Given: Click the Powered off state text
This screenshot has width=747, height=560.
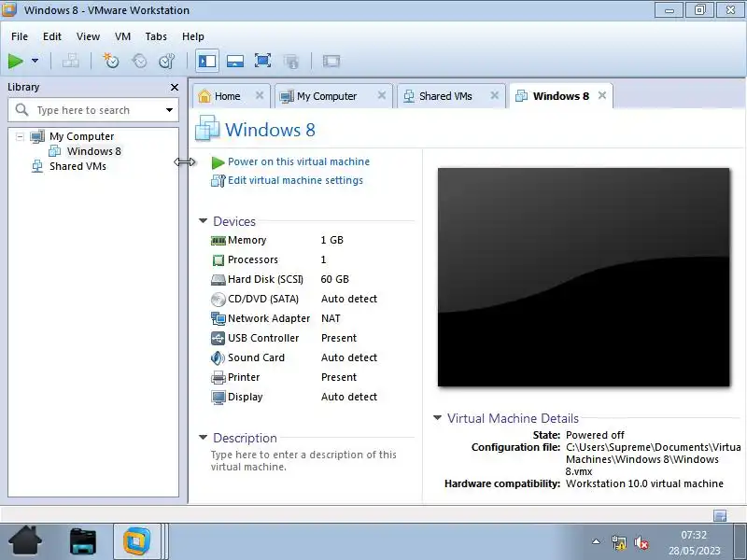Looking at the screenshot, I should point(595,435).
